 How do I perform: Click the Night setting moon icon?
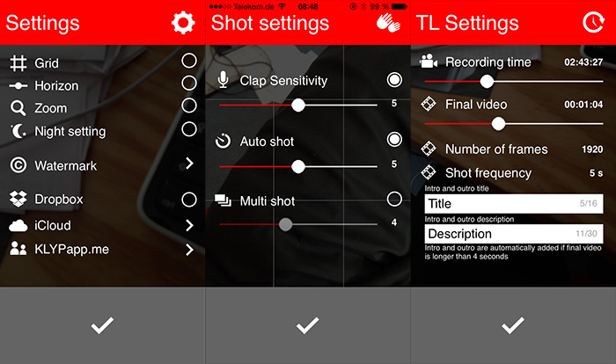coord(18,131)
